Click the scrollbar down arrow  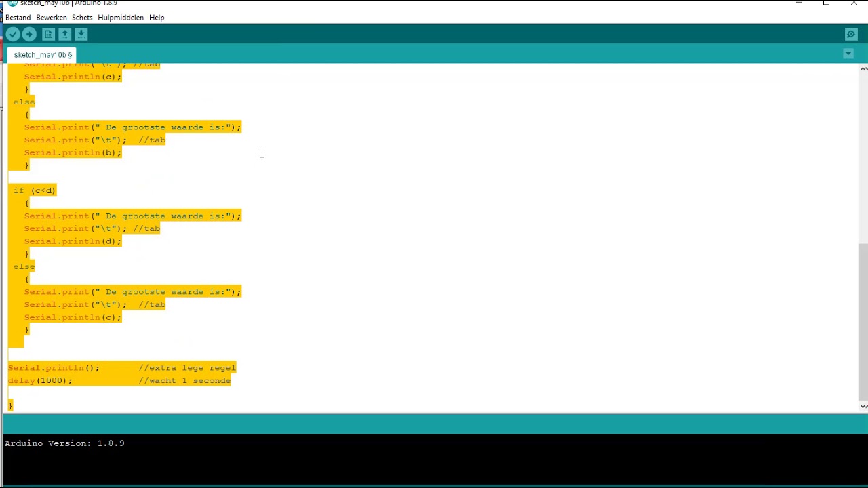coord(863,406)
